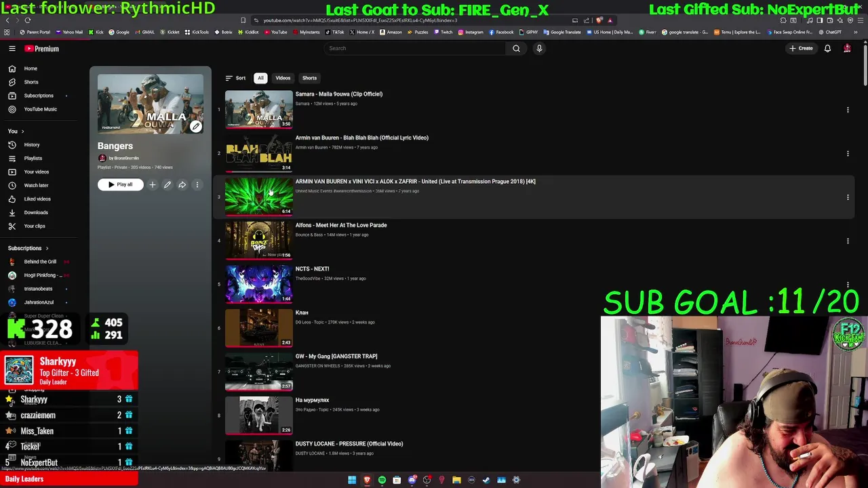The height and width of the screenshot is (488, 868).
Task: Open the account avatar menu
Action: (847, 48)
